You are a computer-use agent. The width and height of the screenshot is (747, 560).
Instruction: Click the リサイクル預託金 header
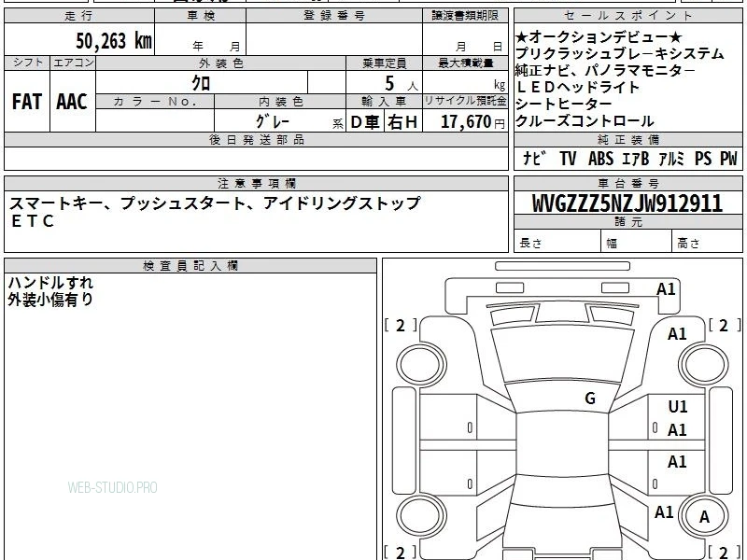click(x=465, y=102)
